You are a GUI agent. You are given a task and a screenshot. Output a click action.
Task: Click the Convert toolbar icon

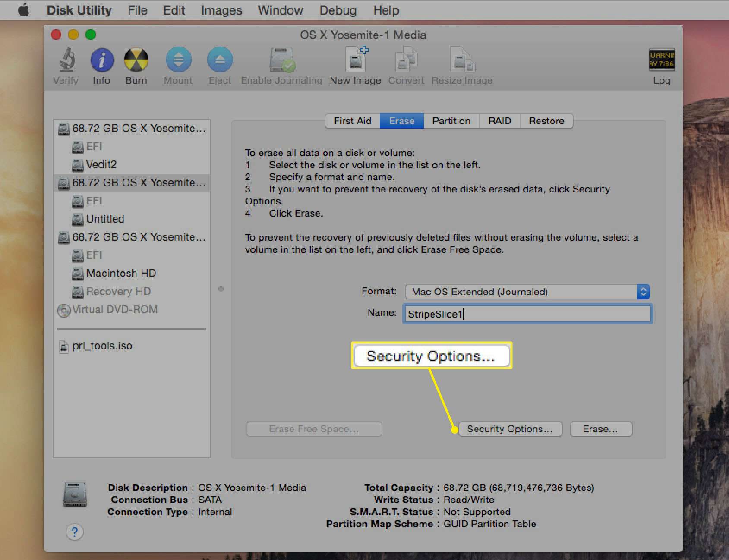pos(406,60)
